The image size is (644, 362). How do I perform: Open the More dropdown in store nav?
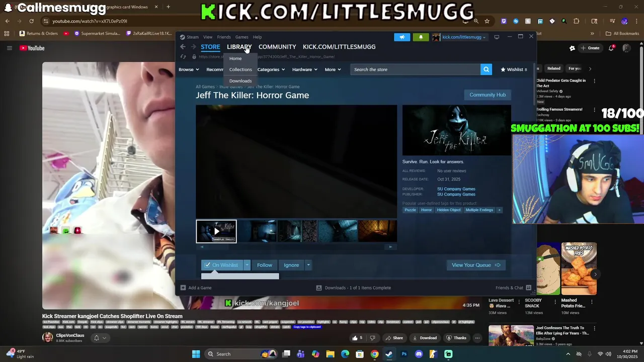(333, 69)
